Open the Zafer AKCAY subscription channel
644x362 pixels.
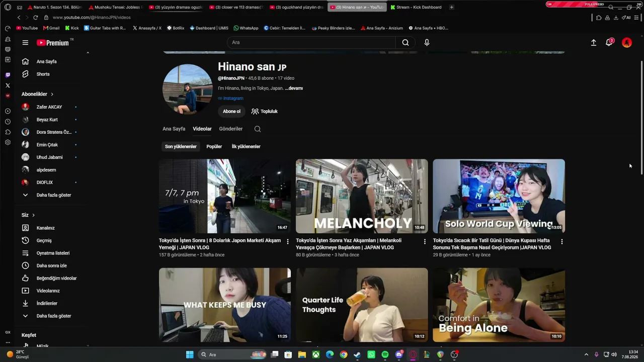click(49, 107)
